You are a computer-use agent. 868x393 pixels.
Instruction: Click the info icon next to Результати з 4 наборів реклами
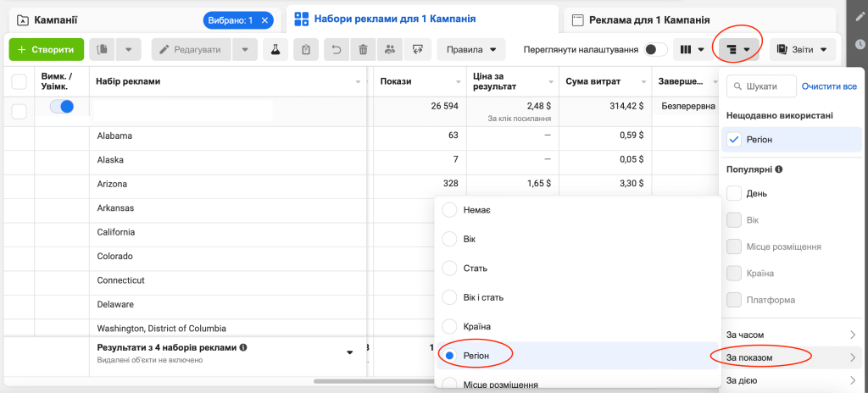tap(243, 348)
